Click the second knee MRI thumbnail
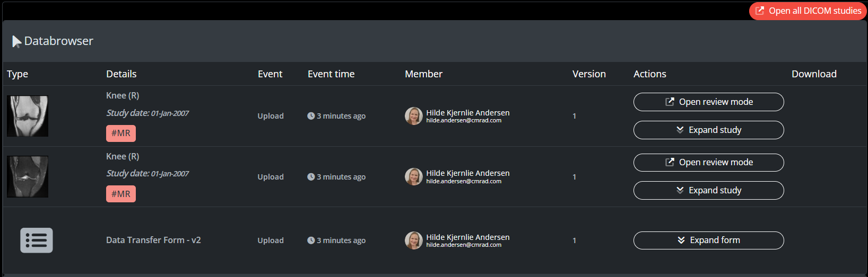 point(28,176)
